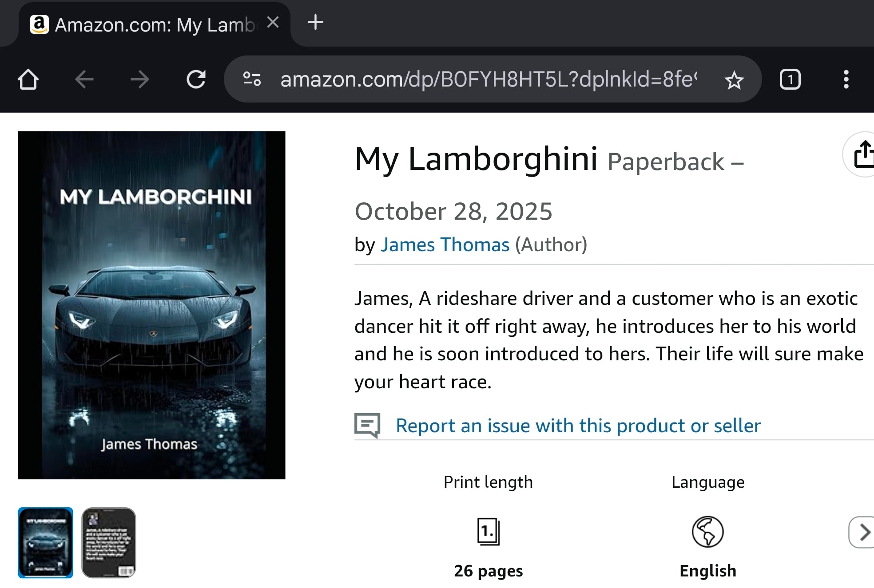This screenshot has height=588, width=874.
Task: Open the tab switcher
Action: click(x=790, y=79)
